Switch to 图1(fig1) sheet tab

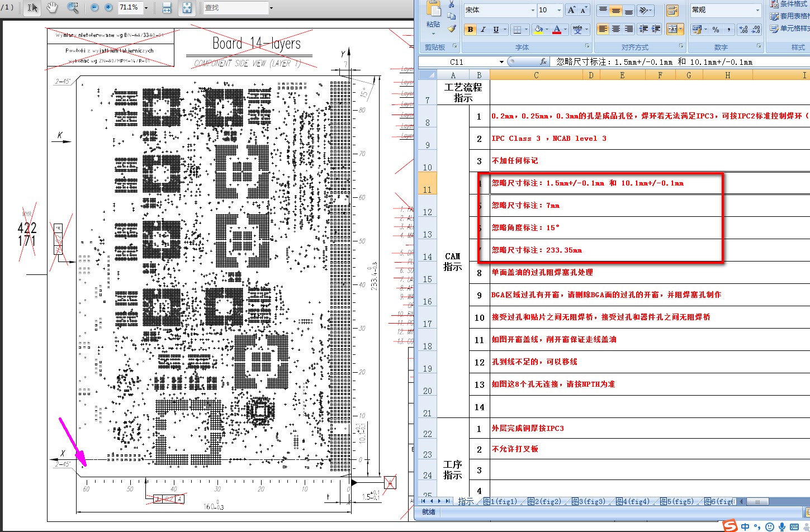(500, 501)
